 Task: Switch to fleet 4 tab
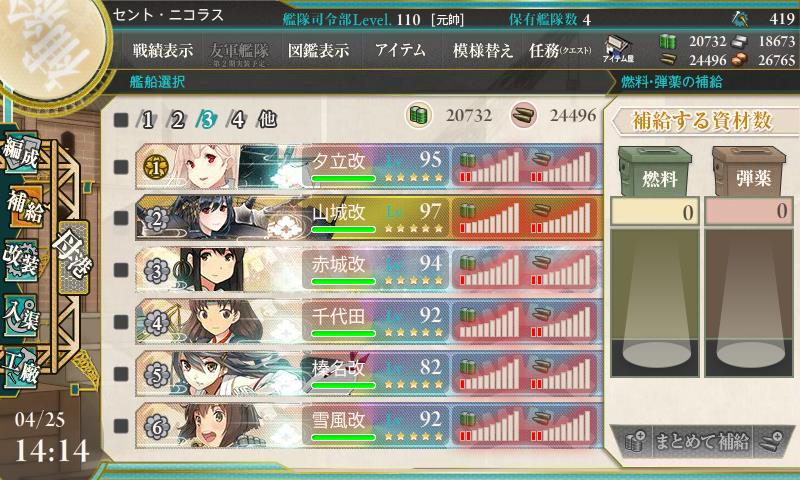point(237,120)
